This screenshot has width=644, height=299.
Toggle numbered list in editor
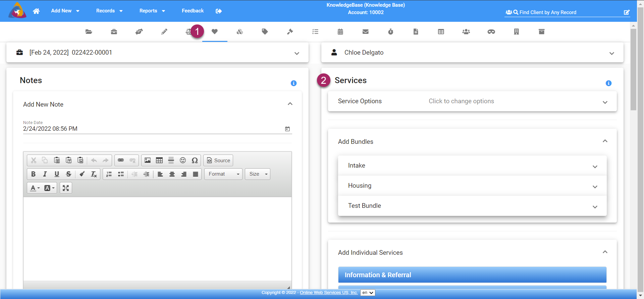109,174
